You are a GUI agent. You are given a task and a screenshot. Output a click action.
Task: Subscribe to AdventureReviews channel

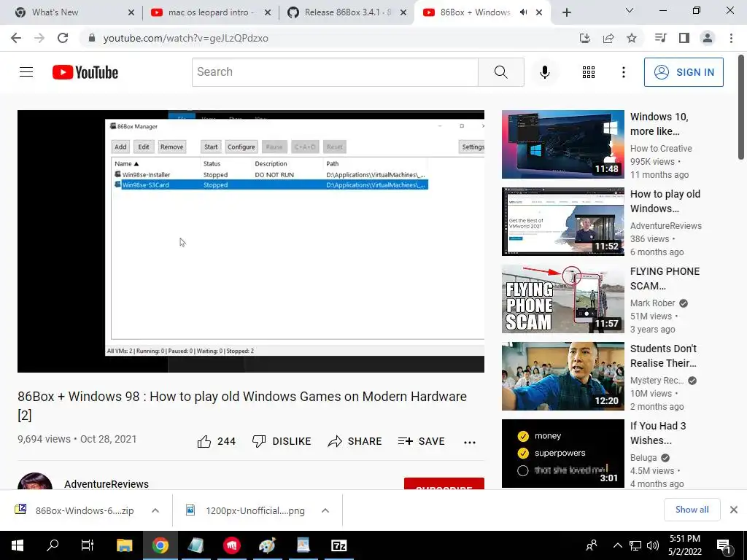[444, 484]
